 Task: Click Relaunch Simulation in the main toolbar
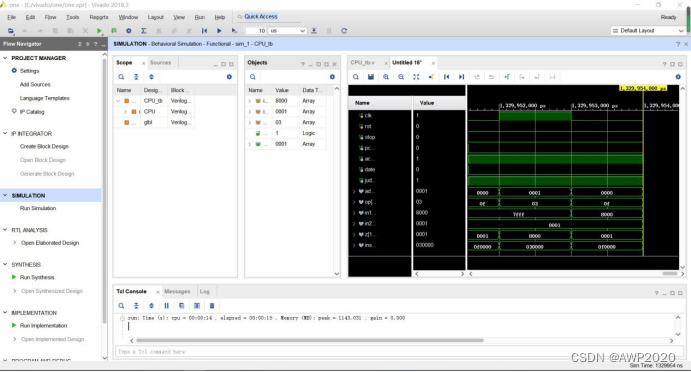tap(344, 31)
